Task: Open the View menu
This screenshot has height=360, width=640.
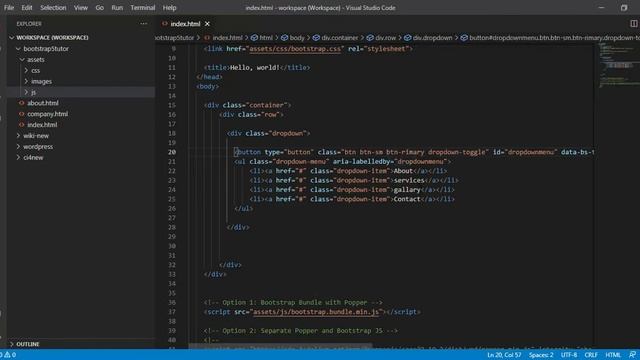Action: (80, 7)
